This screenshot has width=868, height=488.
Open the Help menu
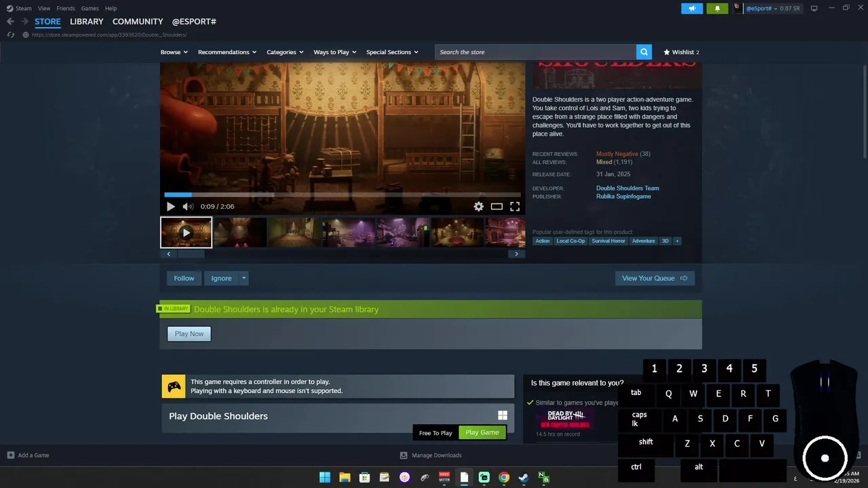point(111,8)
